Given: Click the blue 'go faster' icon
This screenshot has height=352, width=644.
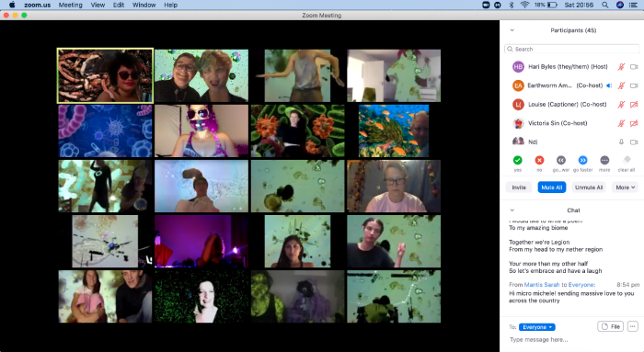Looking at the screenshot, I should click(582, 160).
